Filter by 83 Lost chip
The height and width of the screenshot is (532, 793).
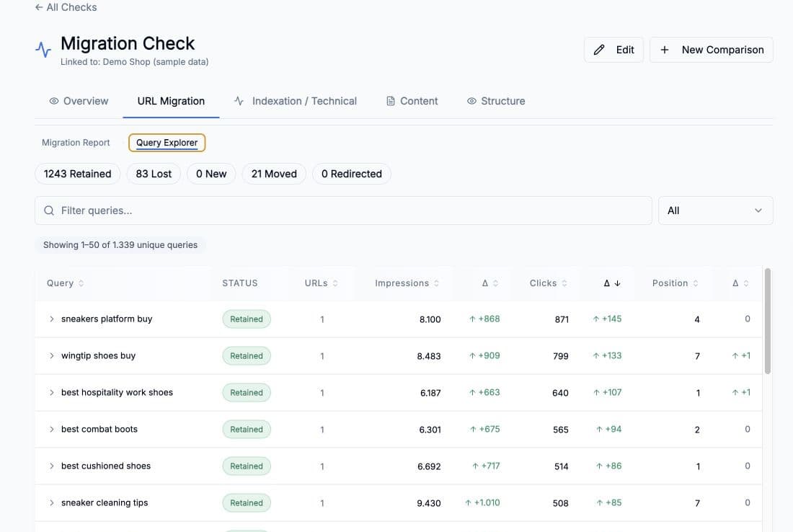(154, 174)
